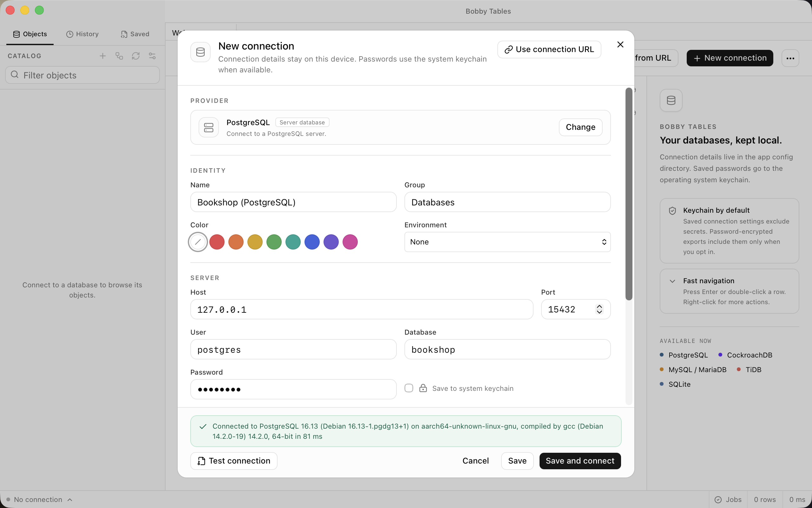The width and height of the screenshot is (812, 508).
Task: Focus the Host field 127.0.0.1
Action: point(362,309)
